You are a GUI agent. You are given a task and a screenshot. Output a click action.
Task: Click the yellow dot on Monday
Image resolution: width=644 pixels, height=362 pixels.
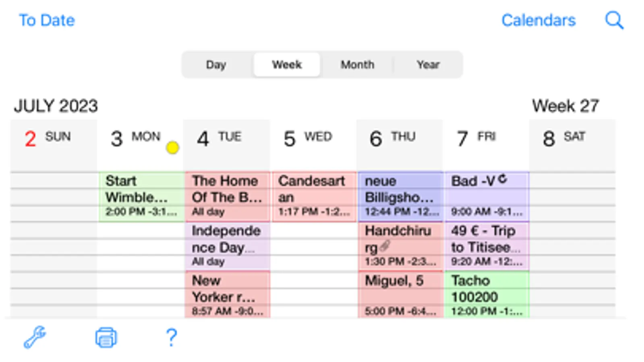(172, 148)
